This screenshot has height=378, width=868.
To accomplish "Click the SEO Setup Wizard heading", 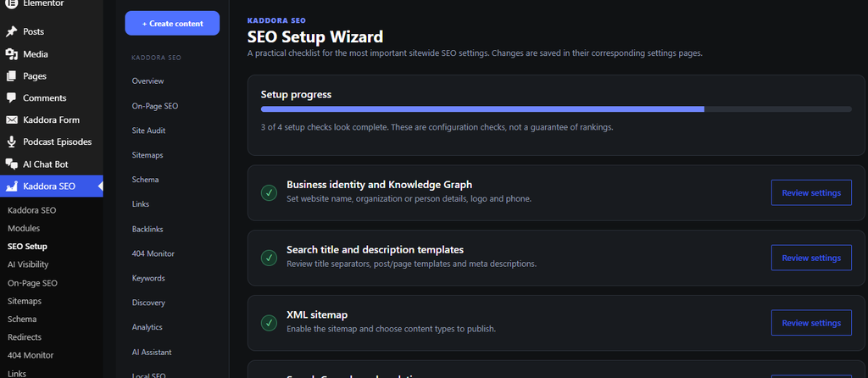I will pos(315,37).
